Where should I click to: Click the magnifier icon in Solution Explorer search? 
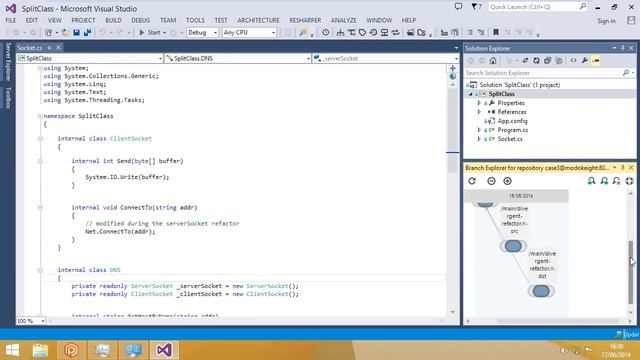(626, 73)
